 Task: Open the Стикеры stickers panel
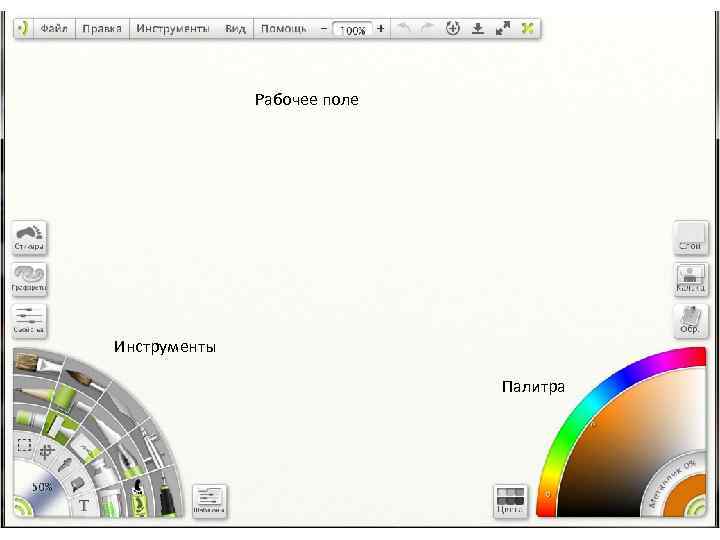(29, 237)
